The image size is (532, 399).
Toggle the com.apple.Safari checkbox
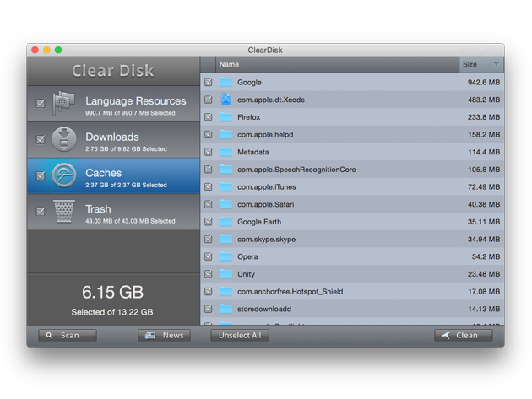click(x=209, y=204)
